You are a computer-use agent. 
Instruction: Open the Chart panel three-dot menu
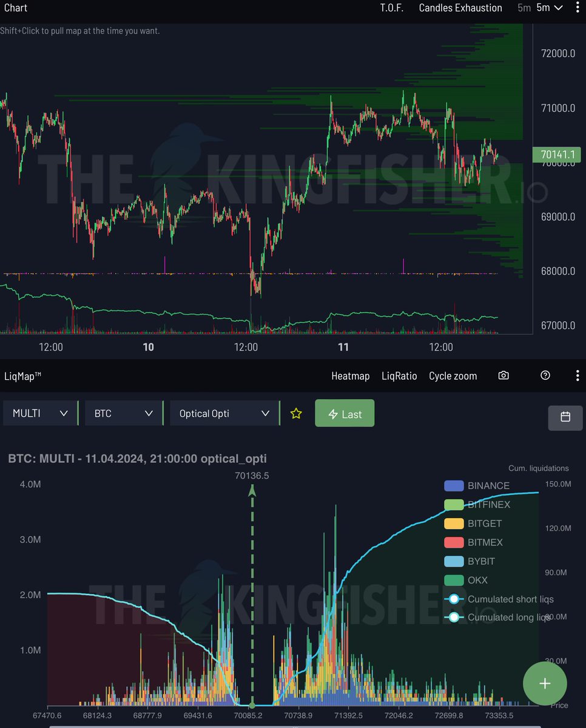(577, 8)
